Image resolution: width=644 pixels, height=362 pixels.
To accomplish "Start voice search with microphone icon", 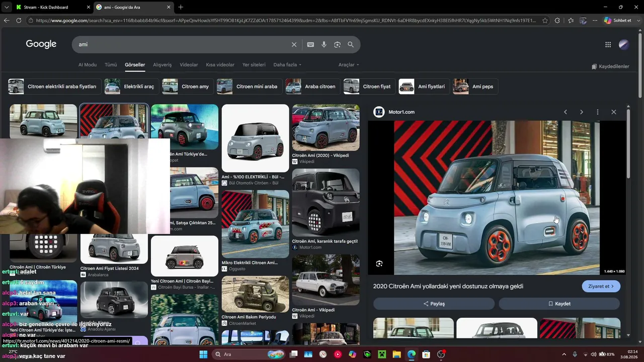I will [x=324, y=44].
